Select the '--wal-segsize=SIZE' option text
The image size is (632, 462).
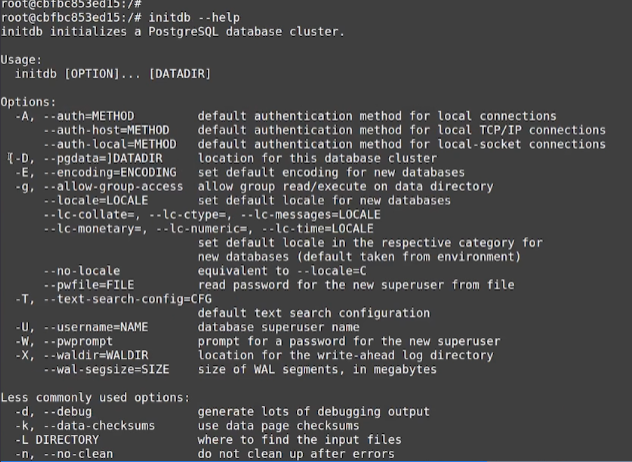(x=106, y=369)
